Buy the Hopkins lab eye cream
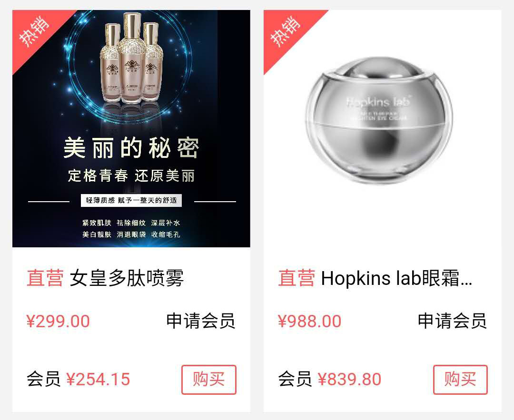Screen dimensions: 514x420 point(460,380)
